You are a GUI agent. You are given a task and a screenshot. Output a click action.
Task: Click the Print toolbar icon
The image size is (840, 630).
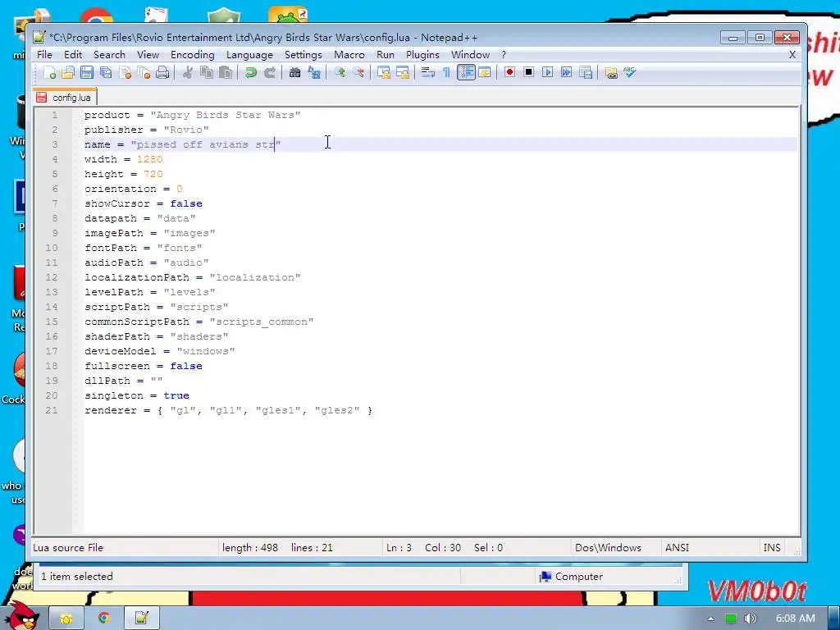[x=162, y=72]
